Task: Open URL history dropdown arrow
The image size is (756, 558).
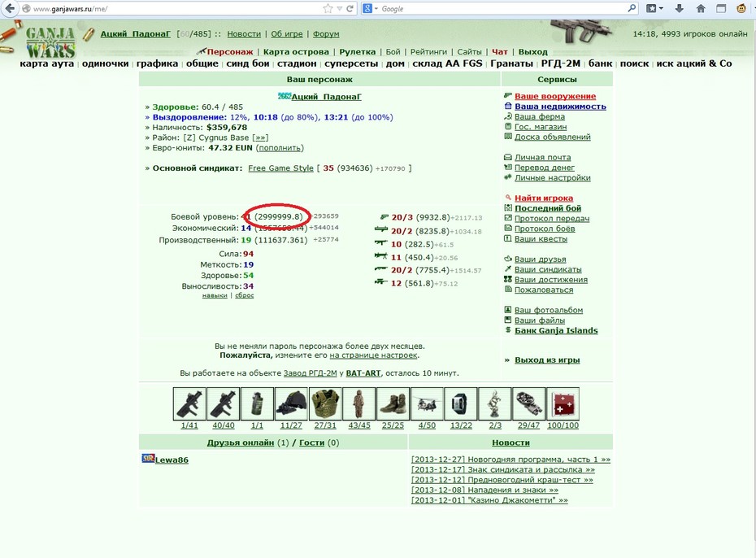Action: [x=340, y=9]
